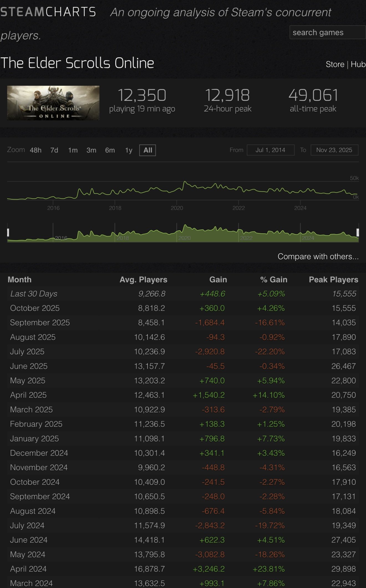Click the From date field Jul 1, 2014
366x588 pixels.
tap(270, 150)
